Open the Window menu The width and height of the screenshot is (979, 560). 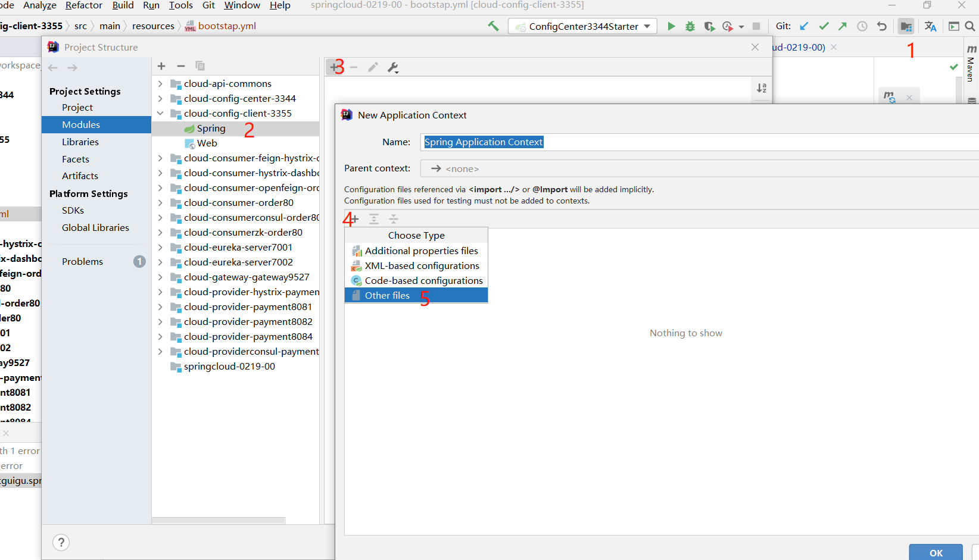[242, 5]
